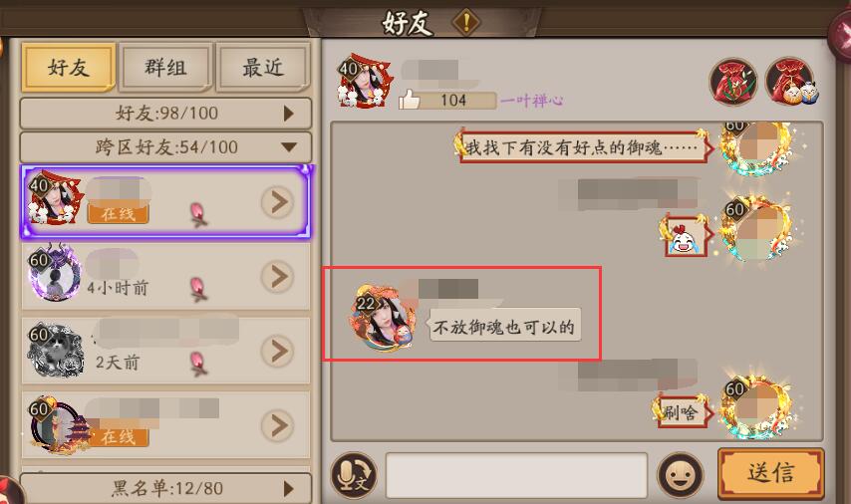Open the red lucky bag with daruma icon
Screen dimensions: 851x504
(790, 83)
